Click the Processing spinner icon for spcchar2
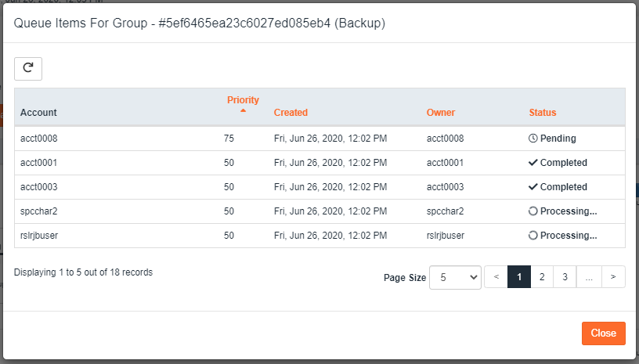The image size is (639, 364). pyautogui.click(x=532, y=211)
